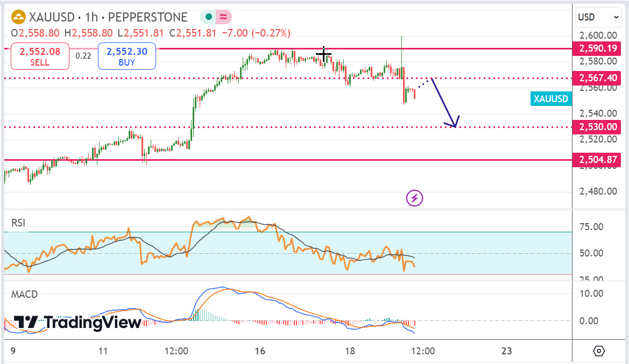Click date 16 on the time axis

point(260,351)
